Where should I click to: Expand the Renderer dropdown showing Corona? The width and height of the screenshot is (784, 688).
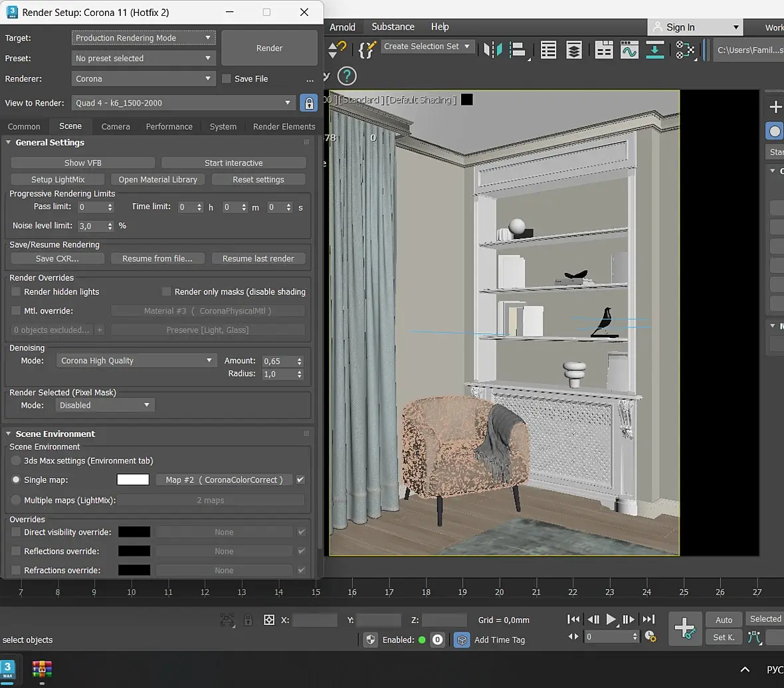point(143,78)
